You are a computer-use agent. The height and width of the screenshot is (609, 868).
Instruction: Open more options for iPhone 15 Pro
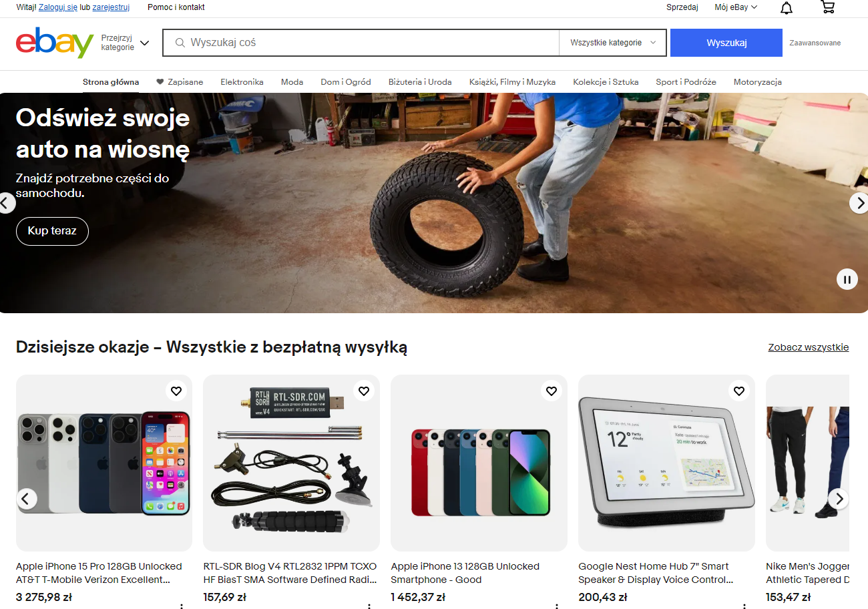182,605
